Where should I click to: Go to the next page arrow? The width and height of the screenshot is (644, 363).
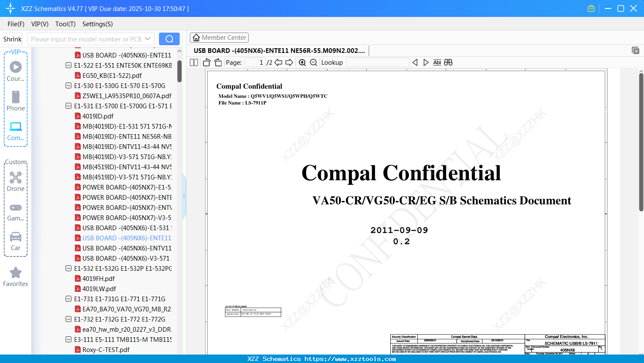[x=289, y=62]
